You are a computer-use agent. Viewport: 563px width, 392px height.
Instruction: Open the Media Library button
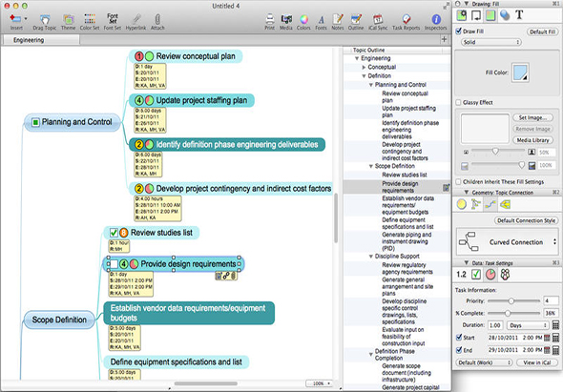coord(532,140)
